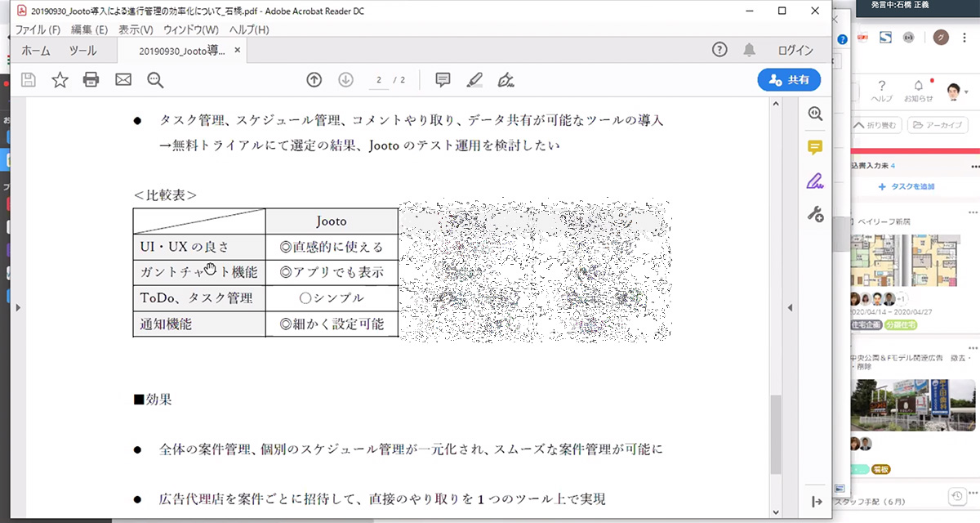Expand the left navigation pane arrow
Viewport: 980px width, 523px height.
[x=18, y=307]
